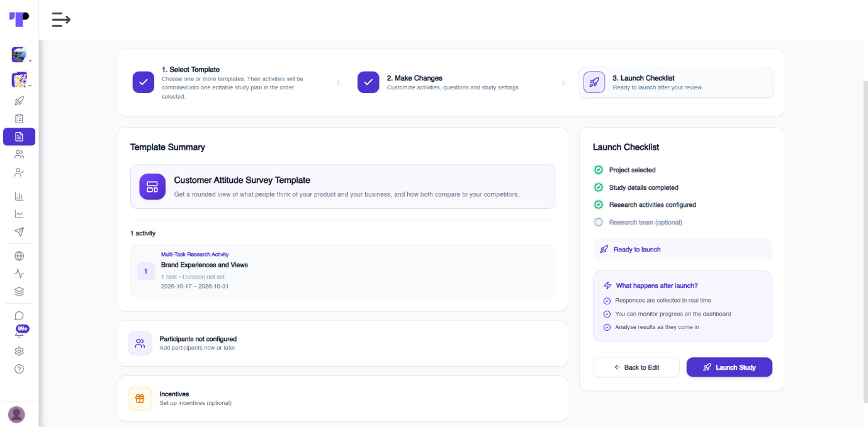Open the help question mark icon
Screen dimensions: 868x427
(x=19, y=369)
